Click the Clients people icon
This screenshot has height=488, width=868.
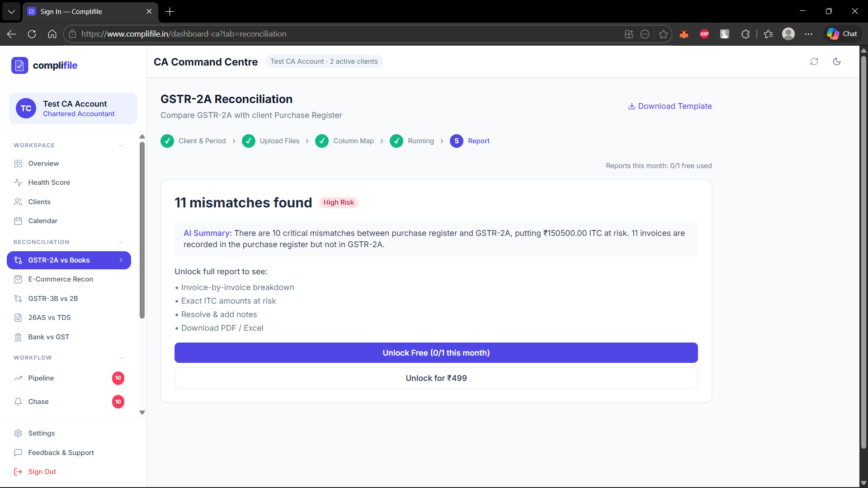(x=18, y=202)
